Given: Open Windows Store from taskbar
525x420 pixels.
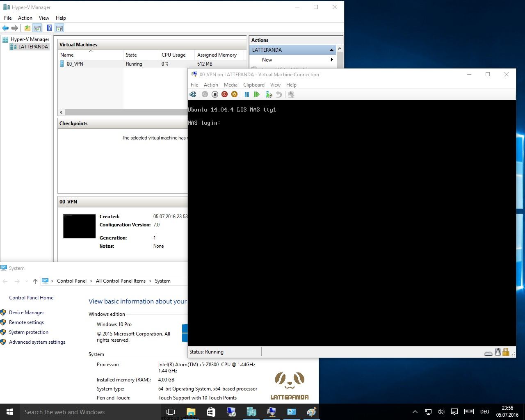Looking at the screenshot, I should (x=211, y=412).
